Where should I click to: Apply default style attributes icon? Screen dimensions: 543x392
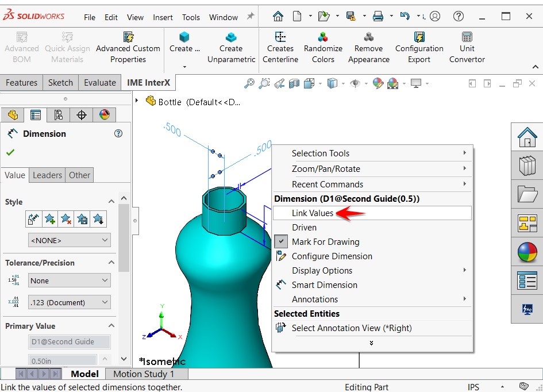(33, 219)
